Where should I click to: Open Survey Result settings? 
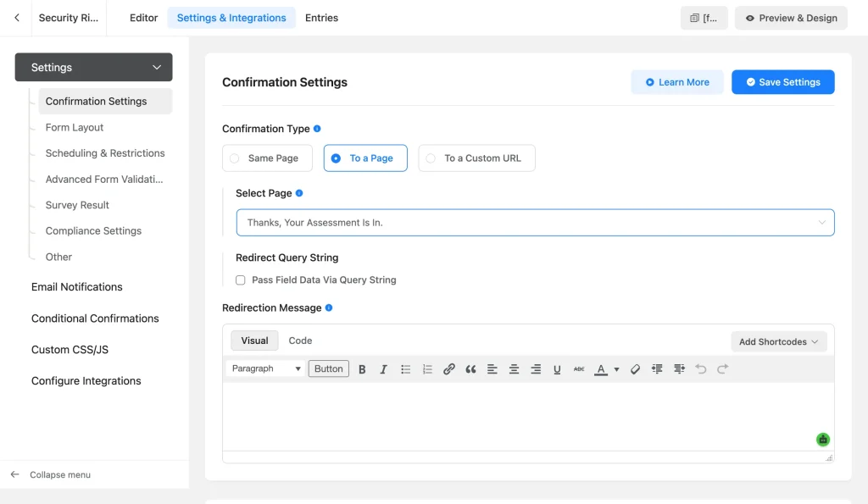coord(77,205)
